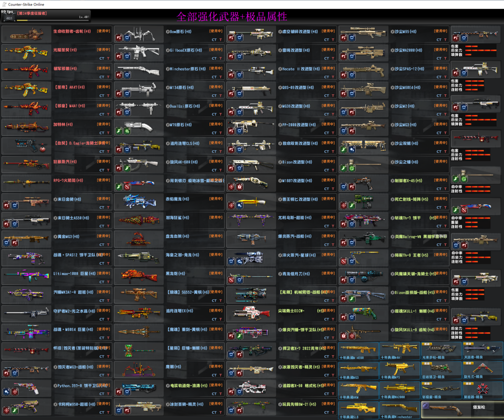
Task: Click the red gun icon on 末日金骑 row
Action: coord(7,206)
